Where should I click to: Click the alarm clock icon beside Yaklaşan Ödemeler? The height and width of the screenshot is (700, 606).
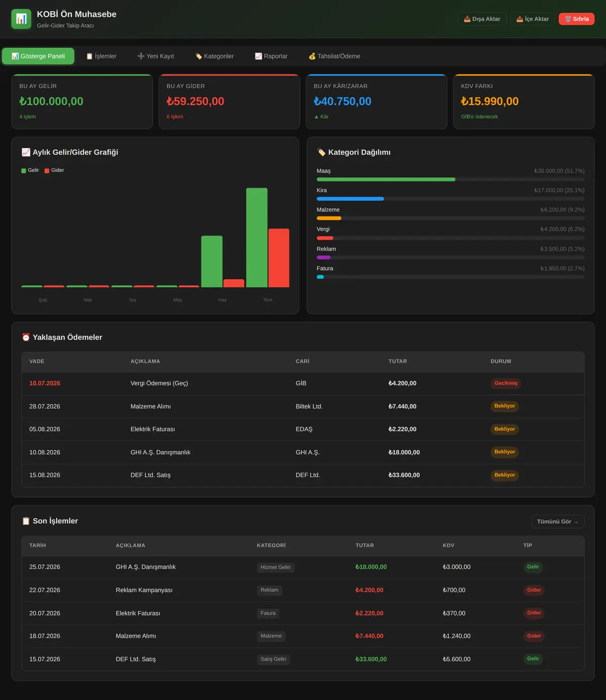(x=26, y=337)
